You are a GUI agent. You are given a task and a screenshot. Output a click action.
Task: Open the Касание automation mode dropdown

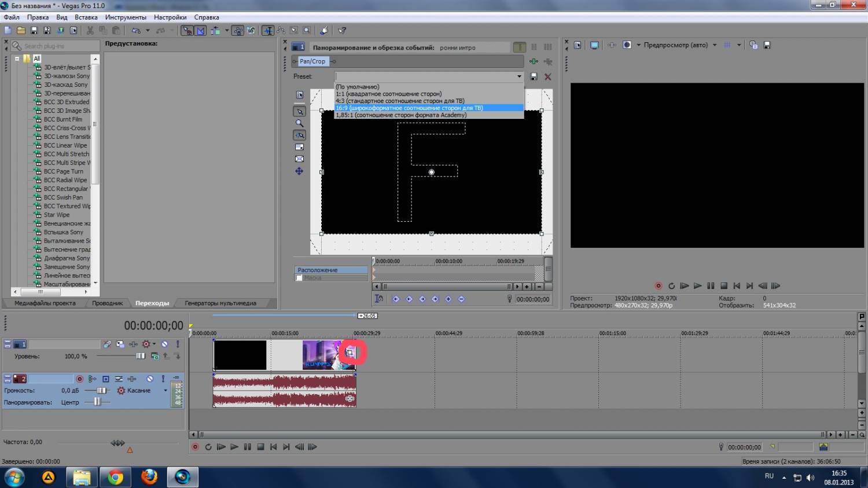165,391
